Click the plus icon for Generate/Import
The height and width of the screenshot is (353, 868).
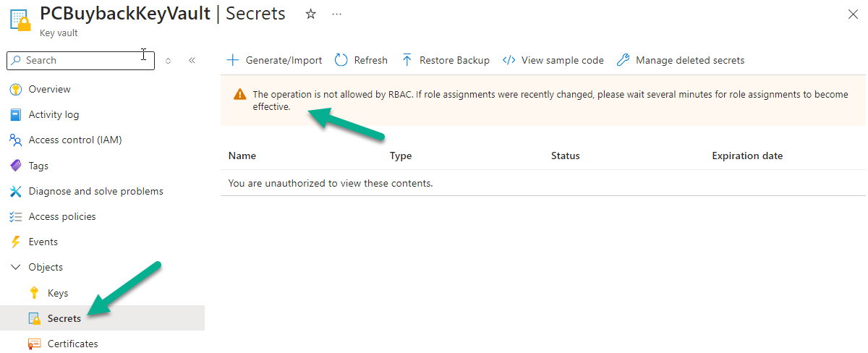click(233, 61)
